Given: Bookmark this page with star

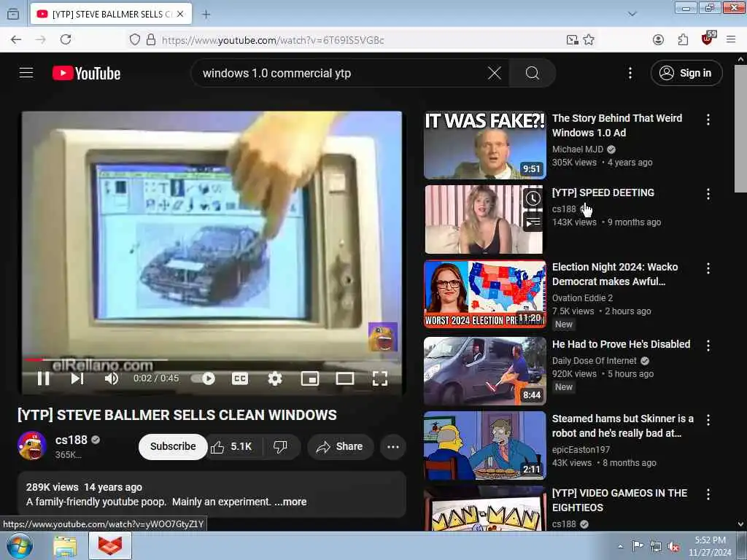Looking at the screenshot, I should 589,39.
